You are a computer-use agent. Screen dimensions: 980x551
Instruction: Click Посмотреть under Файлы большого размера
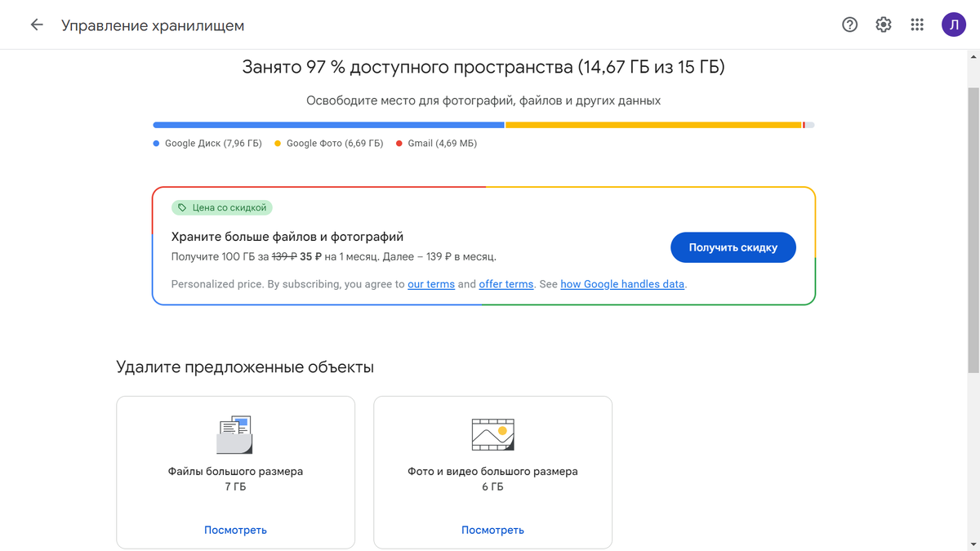click(x=235, y=530)
